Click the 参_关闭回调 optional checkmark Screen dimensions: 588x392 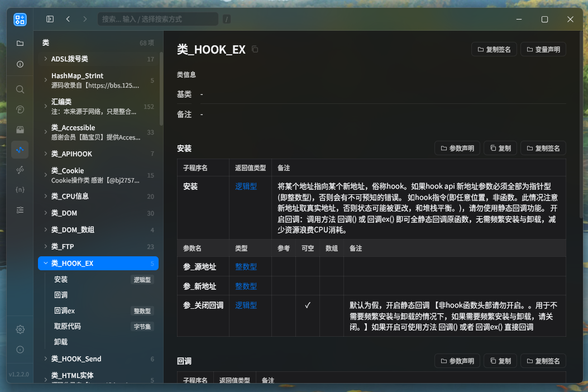[x=308, y=305]
